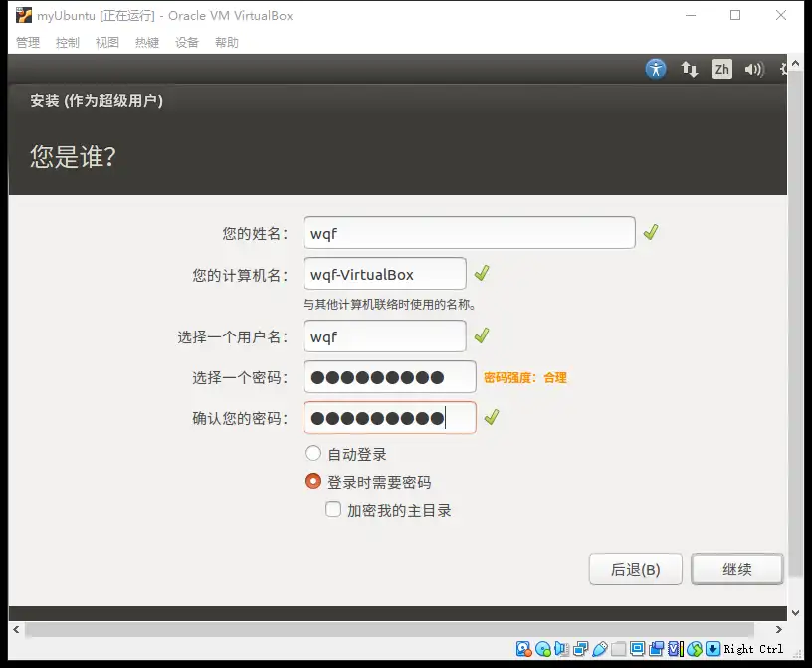The width and height of the screenshot is (812, 668).
Task: Click the 继续 button
Action: click(x=736, y=569)
